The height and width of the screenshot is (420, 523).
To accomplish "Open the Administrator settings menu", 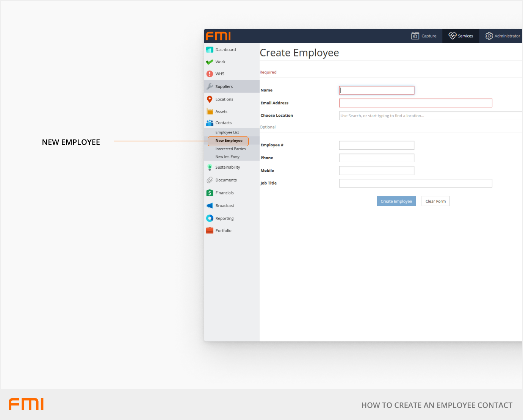I will point(503,36).
